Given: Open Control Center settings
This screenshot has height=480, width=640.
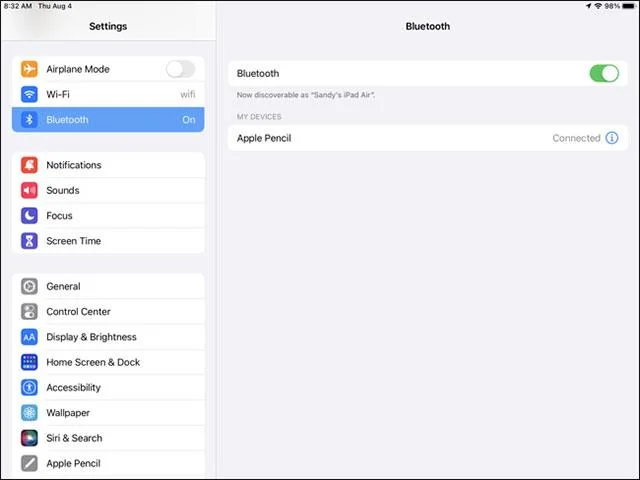Looking at the screenshot, I should tap(108, 312).
